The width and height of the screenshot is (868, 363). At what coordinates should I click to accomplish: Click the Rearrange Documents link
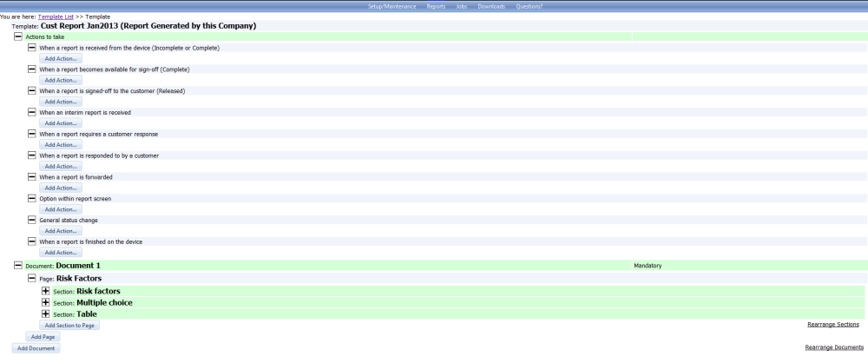pos(833,346)
